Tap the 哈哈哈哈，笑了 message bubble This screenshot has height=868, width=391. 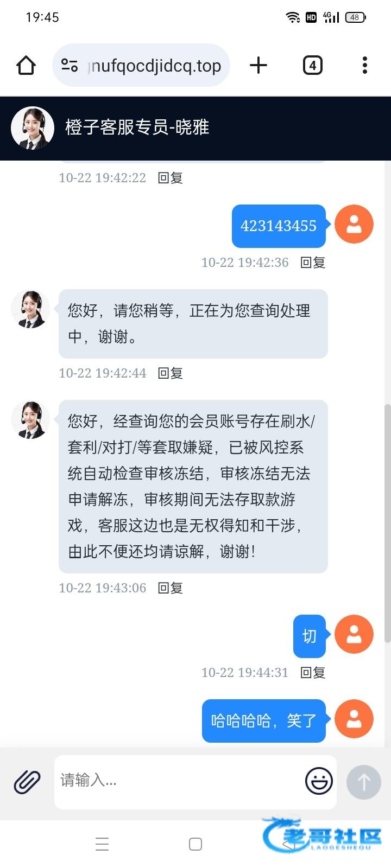[x=264, y=721]
